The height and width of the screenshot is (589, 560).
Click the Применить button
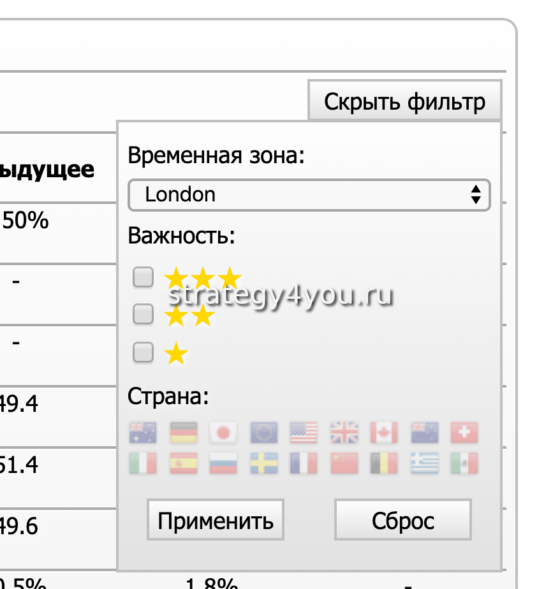tap(215, 520)
